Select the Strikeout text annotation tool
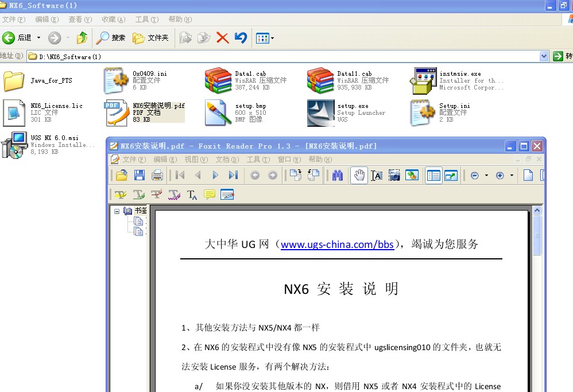This screenshot has height=392, width=573. click(156, 195)
